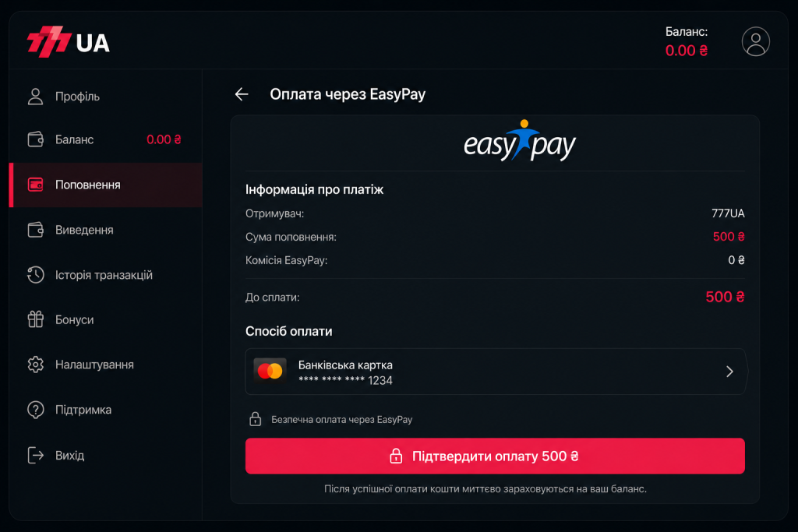The width and height of the screenshot is (798, 532).
Task: Click the lock icon inside confirm button
Action: (x=396, y=456)
